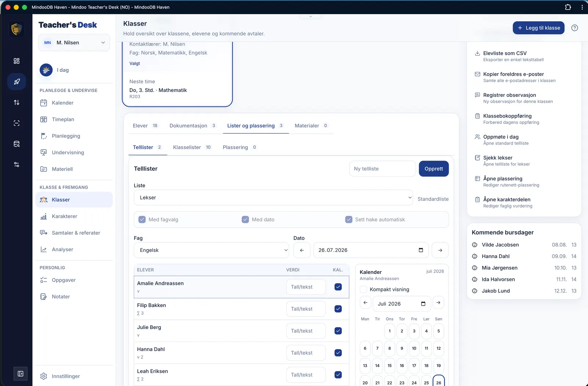Switch to the Klasselister sub-tab

192,147
